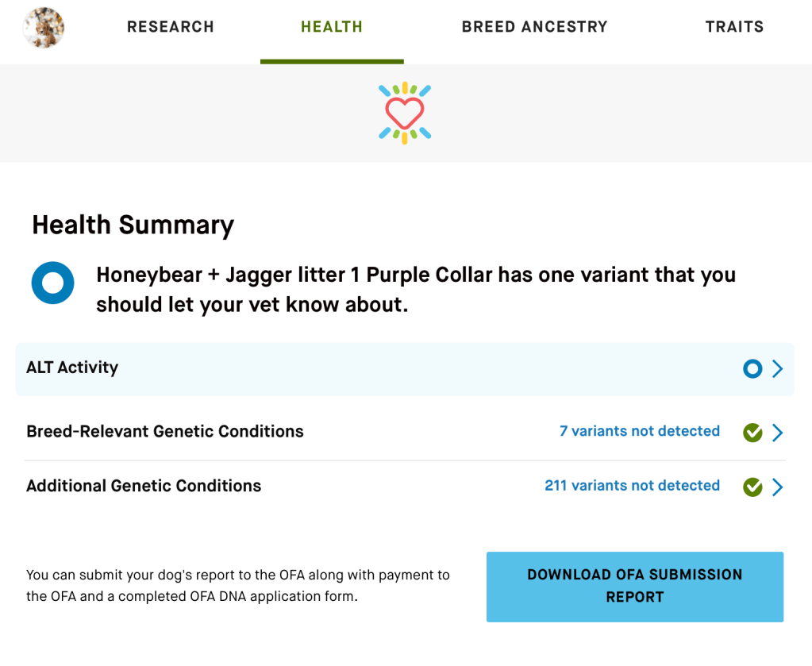Select the Health tab
The width and height of the screenshot is (812, 666).
[x=332, y=27]
